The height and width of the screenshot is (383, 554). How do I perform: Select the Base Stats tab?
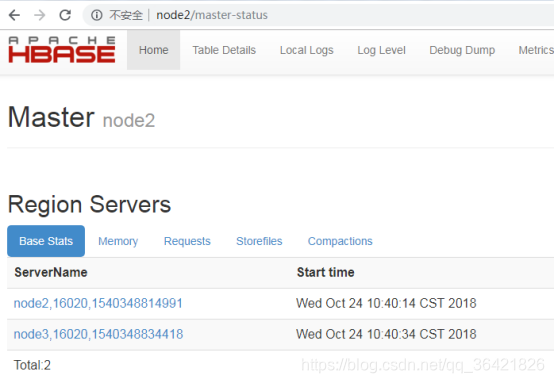click(x=46, y=241)
